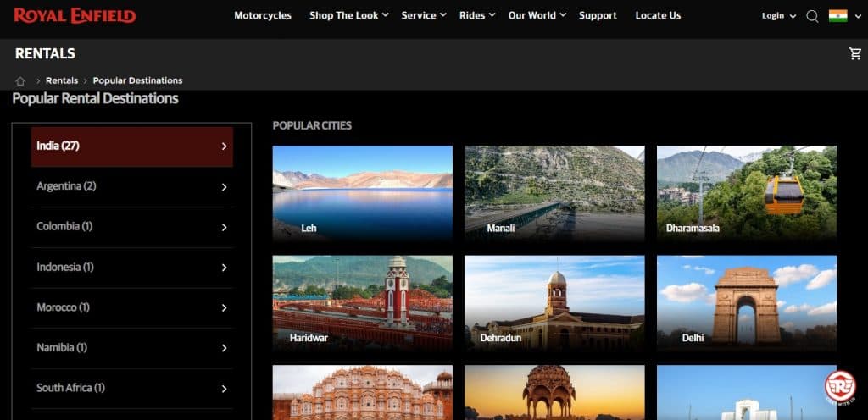Select the Dharamasala cable car image
The height and width of the screenshot is (420, 868).
(x=746, y=193)
